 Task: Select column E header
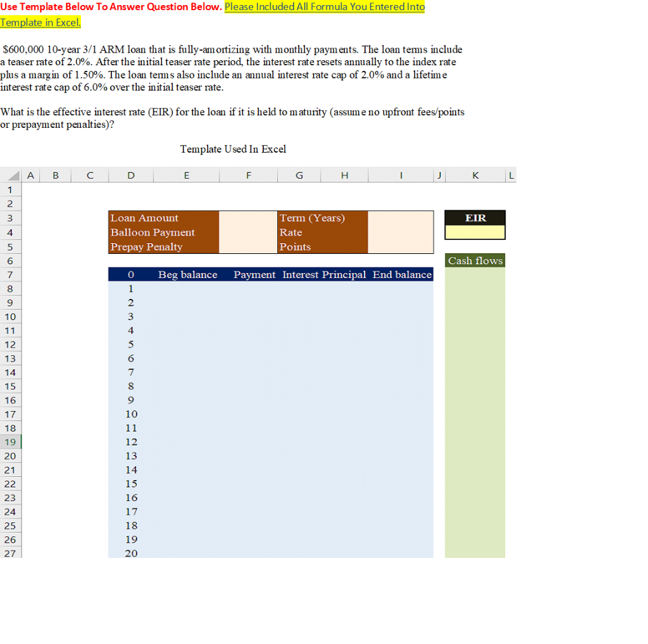[187, 175]
